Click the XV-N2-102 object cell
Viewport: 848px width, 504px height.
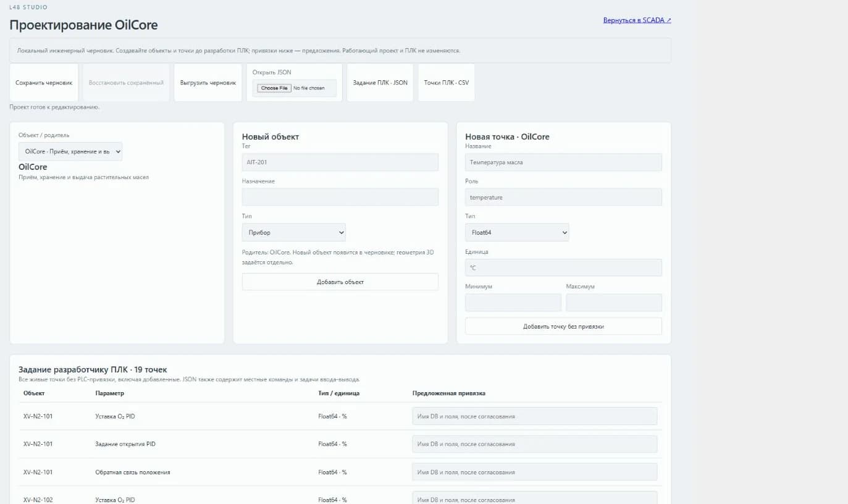coord(38,500)
